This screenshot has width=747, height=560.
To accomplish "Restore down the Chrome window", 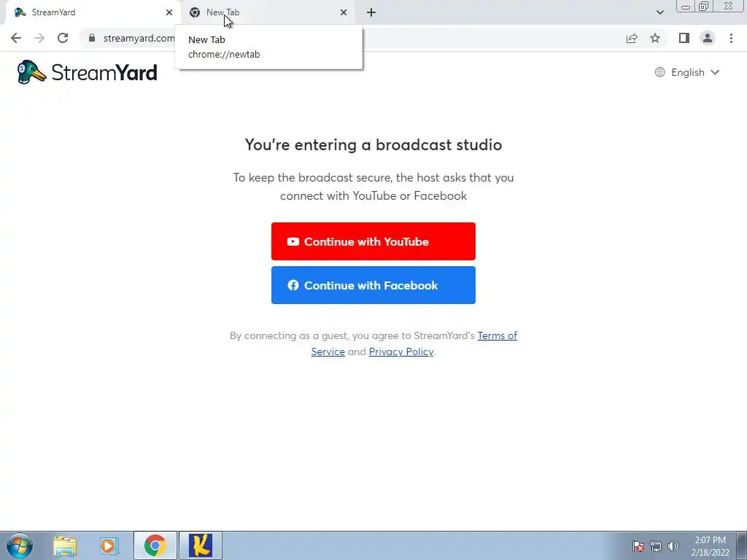I will pos(704,7).
